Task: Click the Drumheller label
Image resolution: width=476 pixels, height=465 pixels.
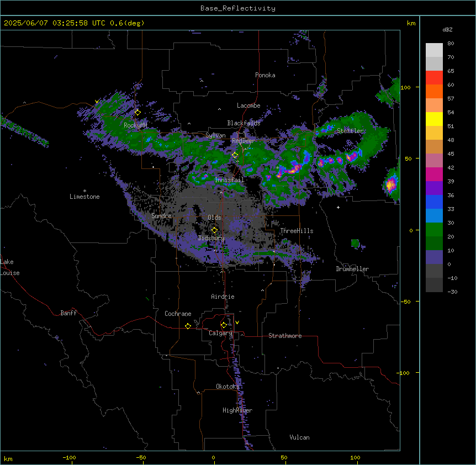Action: [352, 269]
